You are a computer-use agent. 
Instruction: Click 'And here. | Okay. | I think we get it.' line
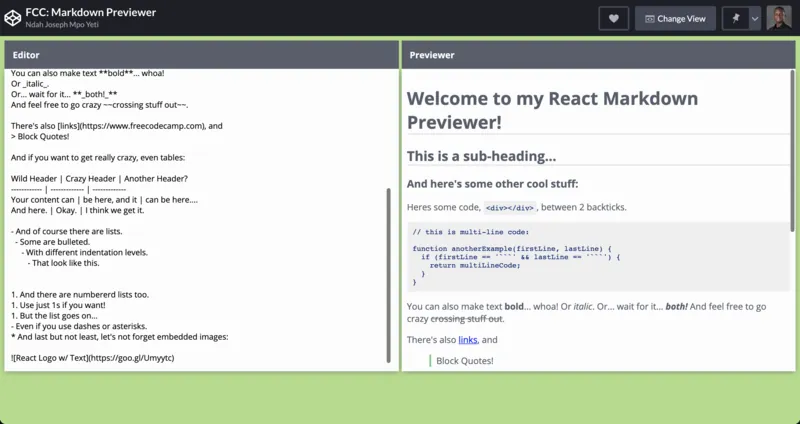click(x=78, y=210)
